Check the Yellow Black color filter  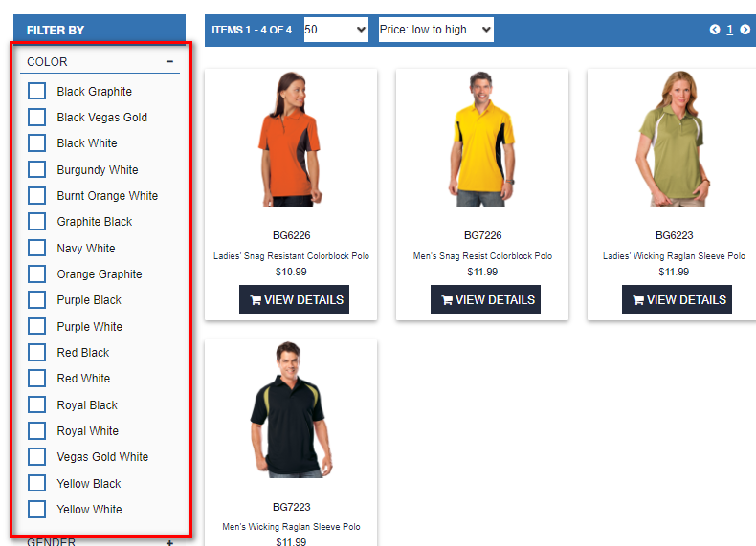[x=36, y=483]
